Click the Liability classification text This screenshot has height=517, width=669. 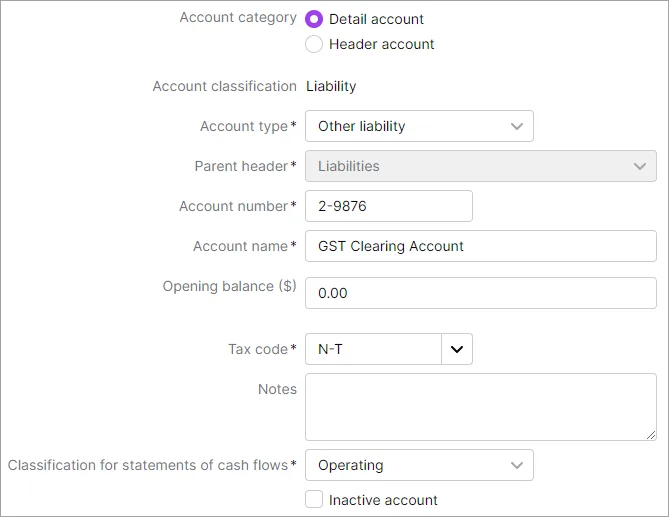[331, 86]
